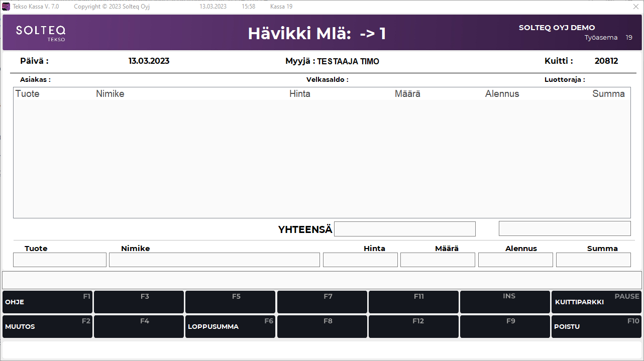Click the Alennus input field

[x=515, y=260]
